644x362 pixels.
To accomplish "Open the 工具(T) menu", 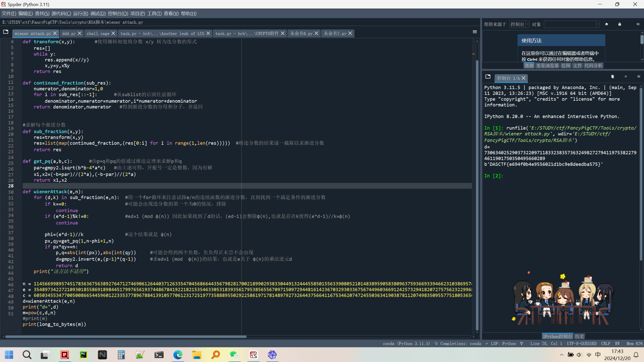I will pos(154,13).
